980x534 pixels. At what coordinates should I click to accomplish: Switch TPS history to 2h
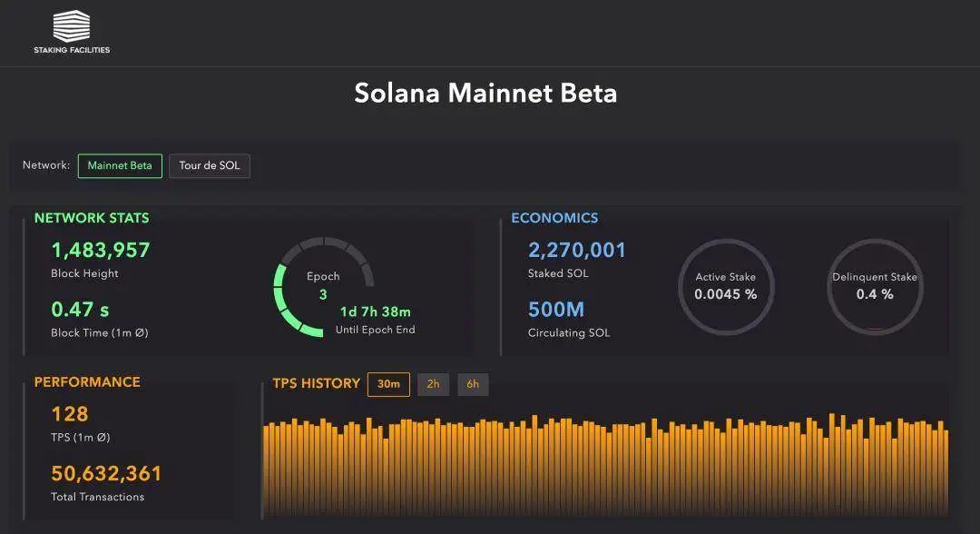433,384
